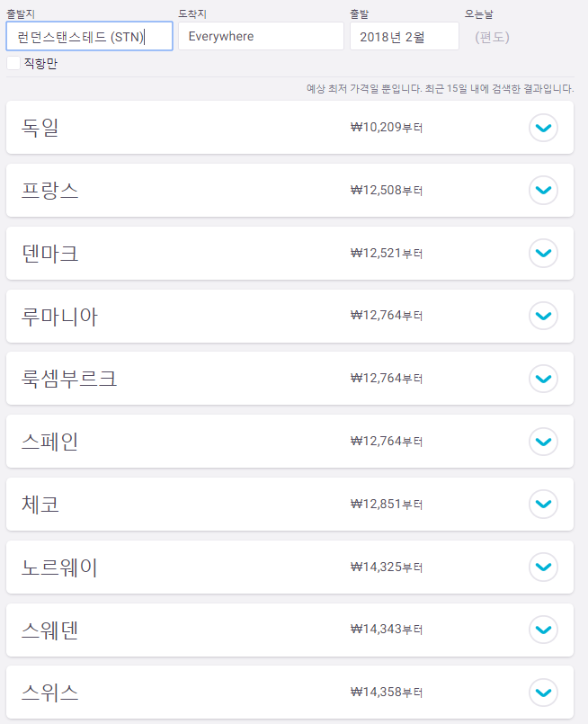Open the 2018년 2월 departure date
588x724 pixels.
(404, 37)
